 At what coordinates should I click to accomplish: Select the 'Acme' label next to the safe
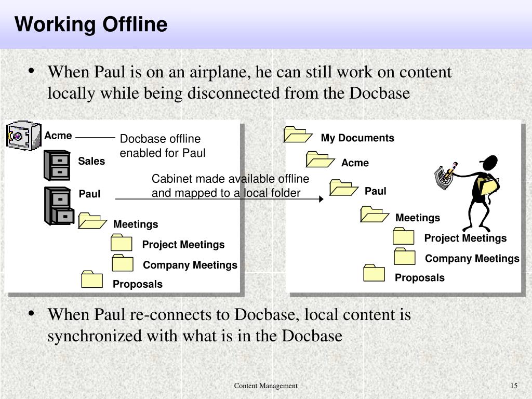pyautogui.click(x=58, y=136)
